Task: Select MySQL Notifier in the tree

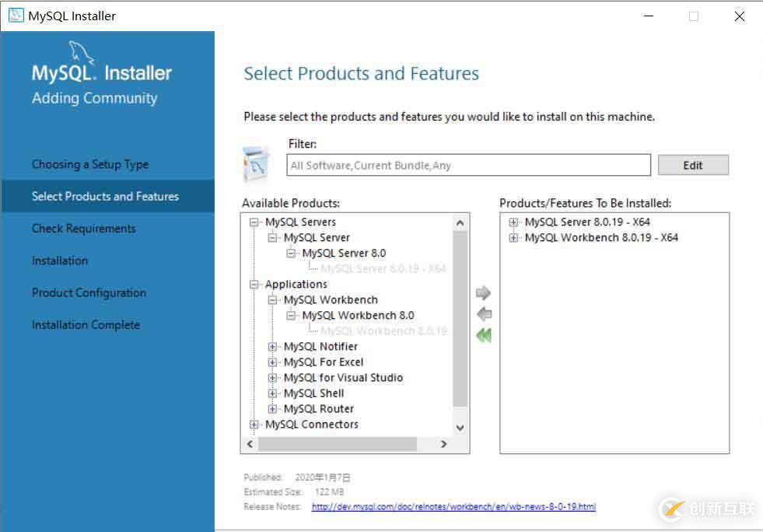Action: pyautogui.click(x=320, y=347)
